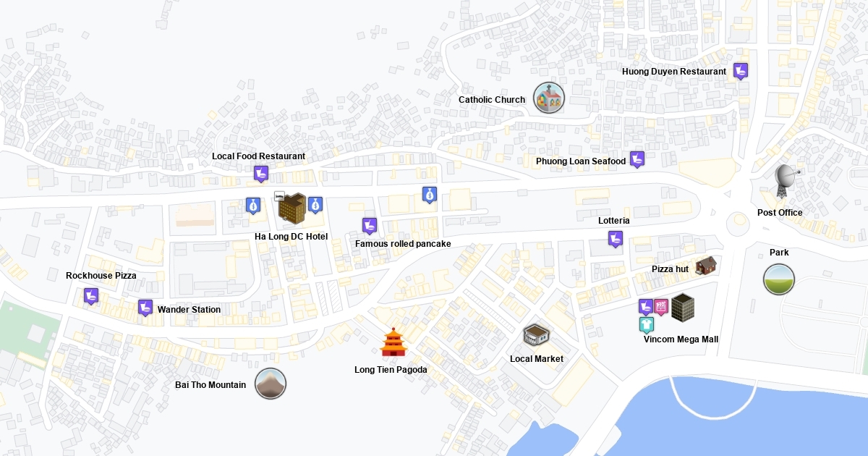Click the purple food marker beside Vincom mall
This screenshot has width=868, height=456.
point(646,307)
